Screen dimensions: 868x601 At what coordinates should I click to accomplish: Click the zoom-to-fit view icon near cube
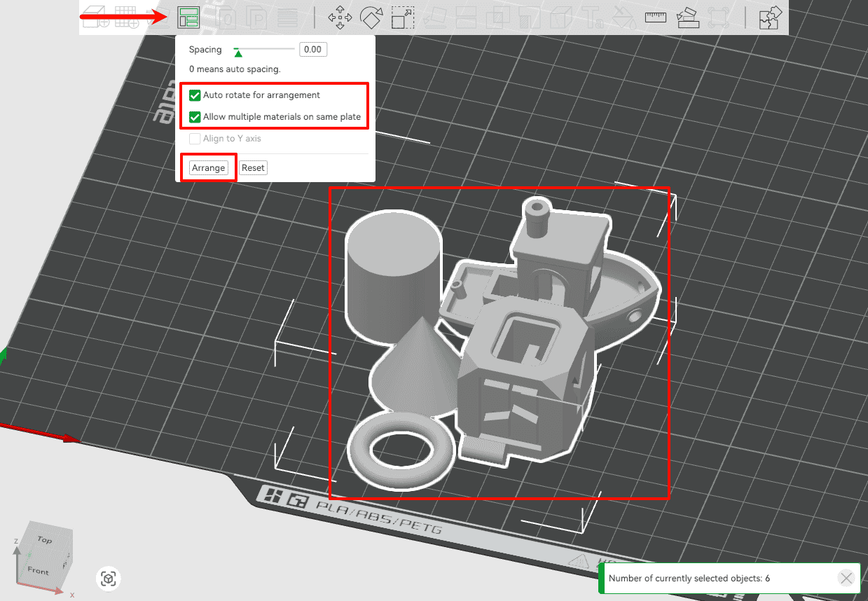108,579
